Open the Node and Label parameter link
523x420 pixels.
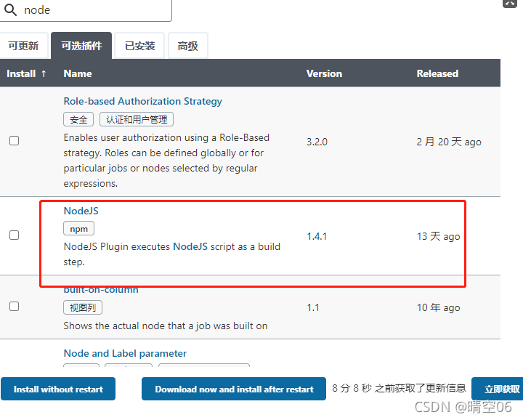[x=125, y=353]
